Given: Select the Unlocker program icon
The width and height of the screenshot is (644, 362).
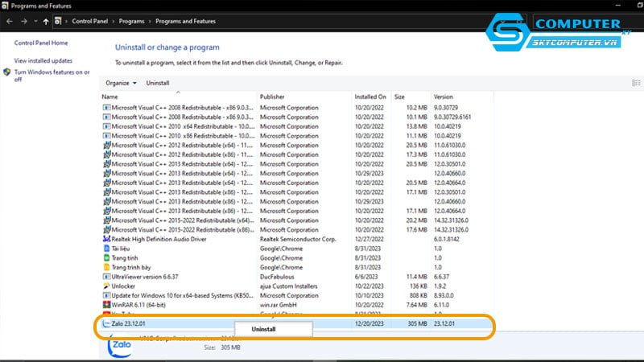Looking at the screenshot, I should (x=106, y=286).
